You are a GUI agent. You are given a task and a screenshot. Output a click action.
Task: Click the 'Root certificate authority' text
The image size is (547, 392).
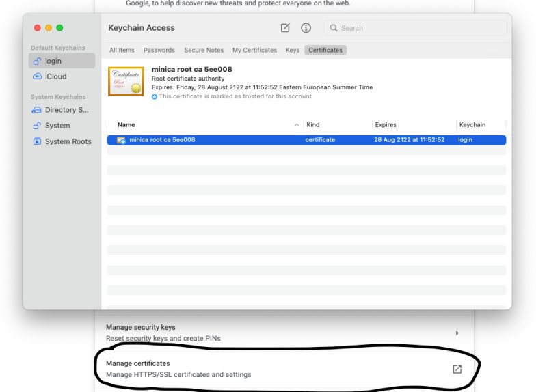(x=188, y=79)
